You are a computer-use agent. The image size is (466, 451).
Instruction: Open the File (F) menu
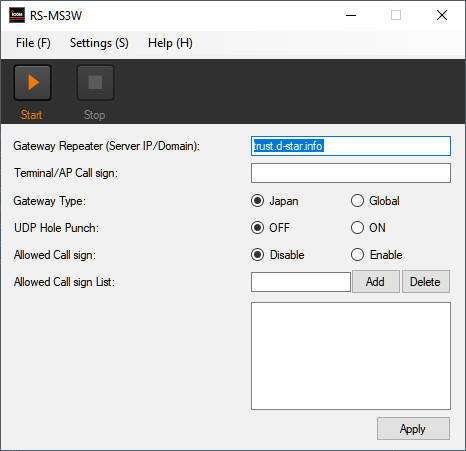[x=33, y=43]
